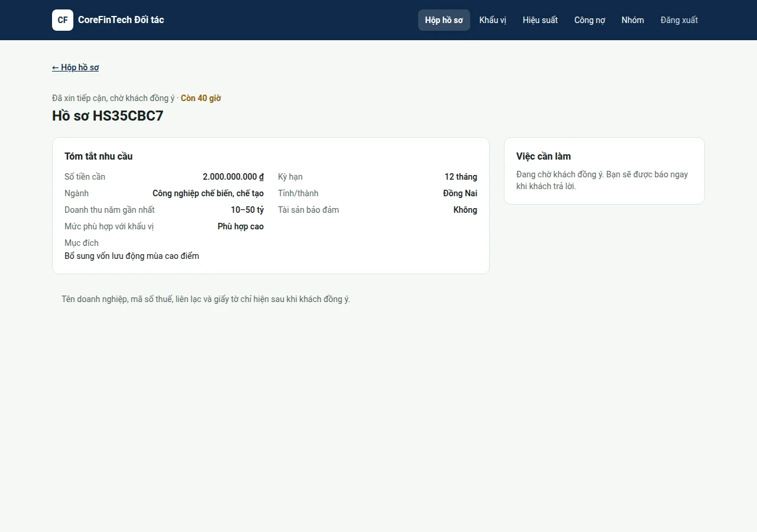The image size is (757, 532).
Task: Select the text Bổ sung vốn lưu động mùa cao điểm
Action: point(132,256)
